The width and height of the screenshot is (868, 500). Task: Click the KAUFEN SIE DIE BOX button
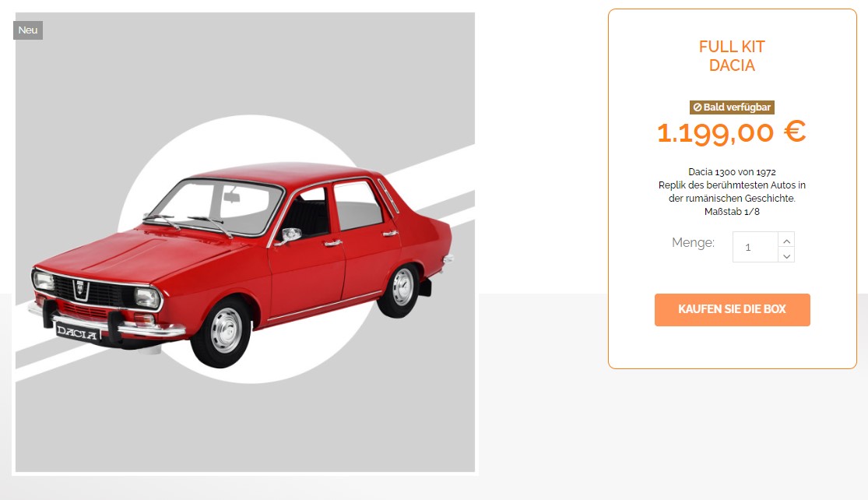[732, 309]
